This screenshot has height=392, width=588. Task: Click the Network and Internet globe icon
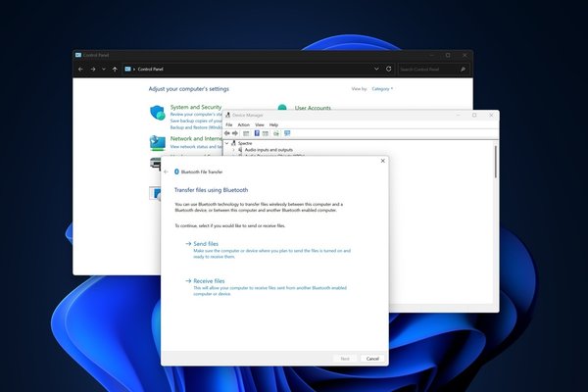[x=158, y=143]
